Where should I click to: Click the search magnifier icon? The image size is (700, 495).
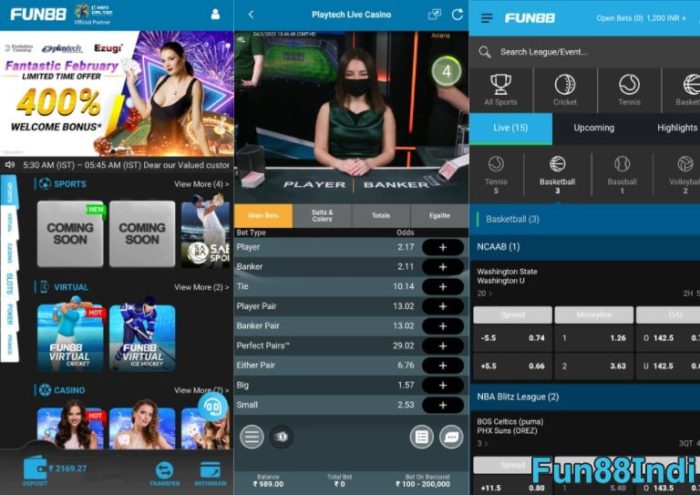click(x=485, y=52)
